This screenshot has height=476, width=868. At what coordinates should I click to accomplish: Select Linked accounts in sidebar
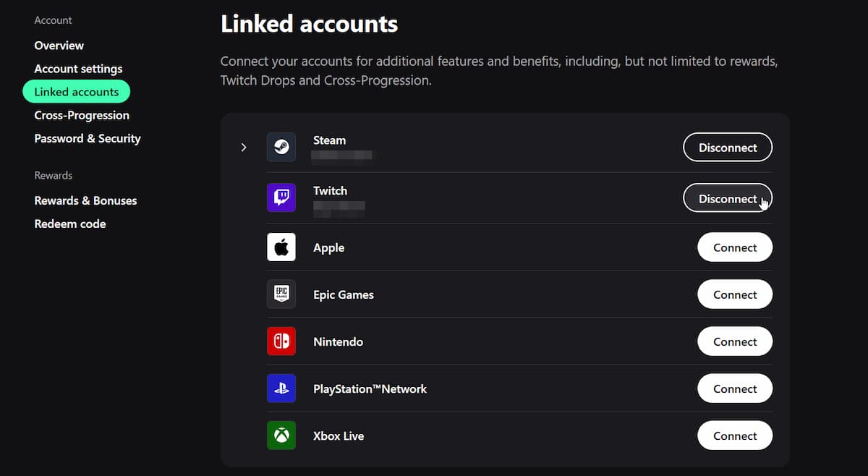(77, 92)
